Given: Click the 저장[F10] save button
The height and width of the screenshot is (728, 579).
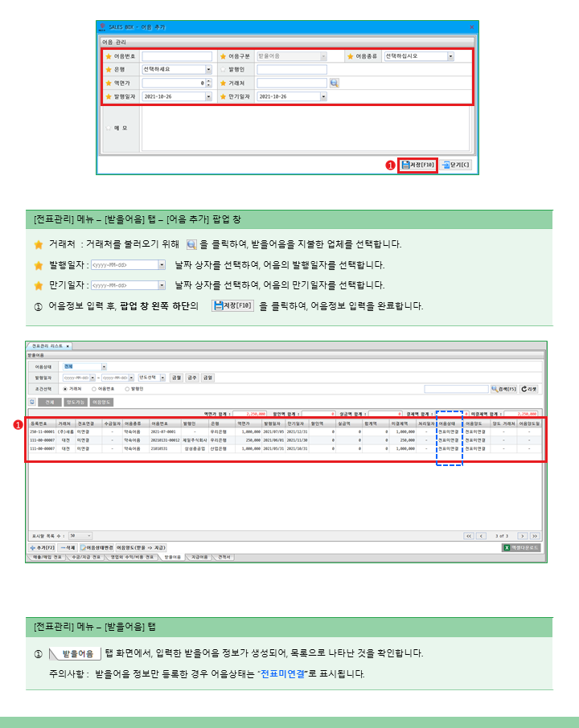Looking at the screenshot, I should tap(417, 165).
